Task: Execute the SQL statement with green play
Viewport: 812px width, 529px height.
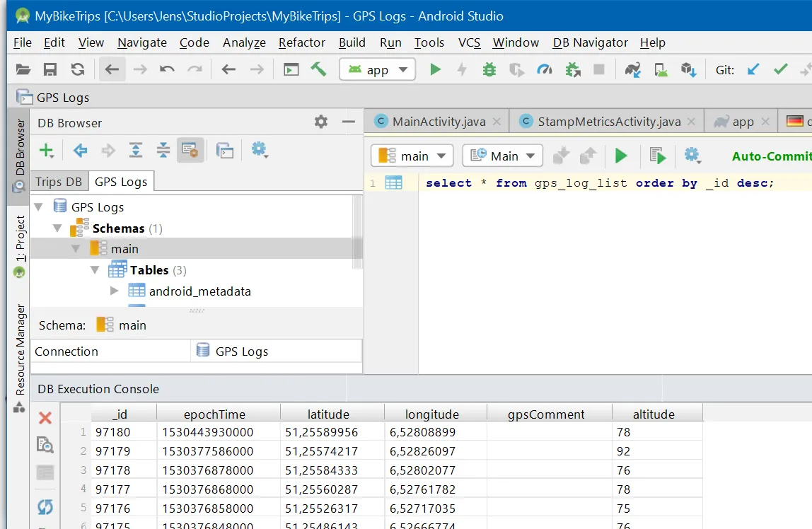Action: [621, 156]
